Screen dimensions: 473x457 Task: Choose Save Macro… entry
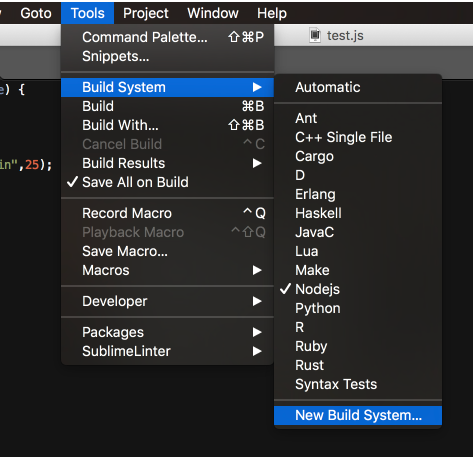(x=167, y=251)
